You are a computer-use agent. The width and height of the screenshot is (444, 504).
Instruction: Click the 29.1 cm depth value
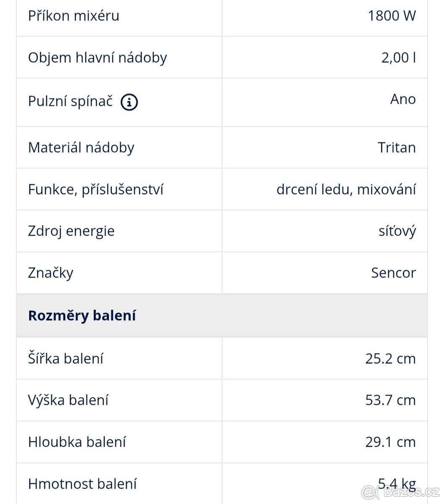390,442
